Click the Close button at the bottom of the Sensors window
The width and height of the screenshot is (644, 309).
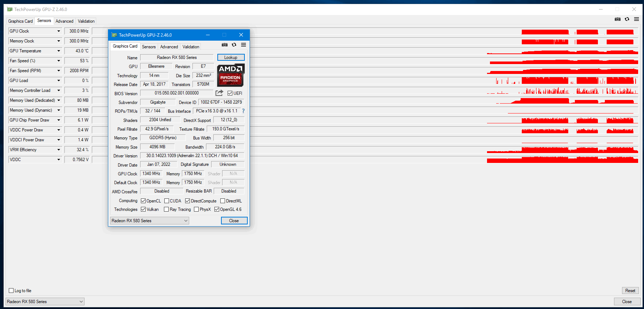[x=627, y=302]
